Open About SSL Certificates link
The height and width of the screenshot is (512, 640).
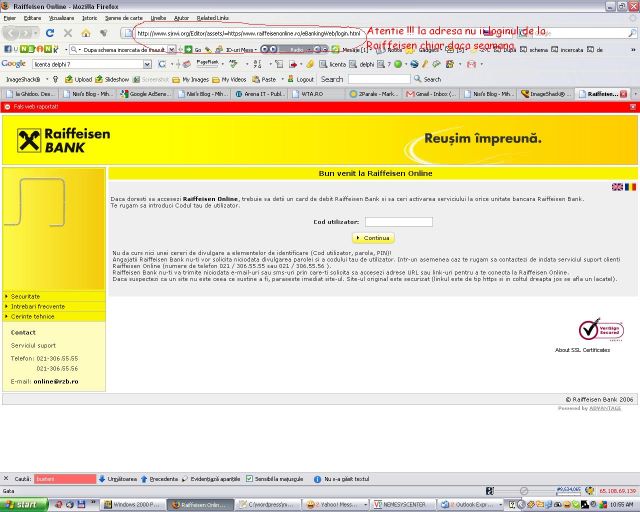tap(582, 350)
